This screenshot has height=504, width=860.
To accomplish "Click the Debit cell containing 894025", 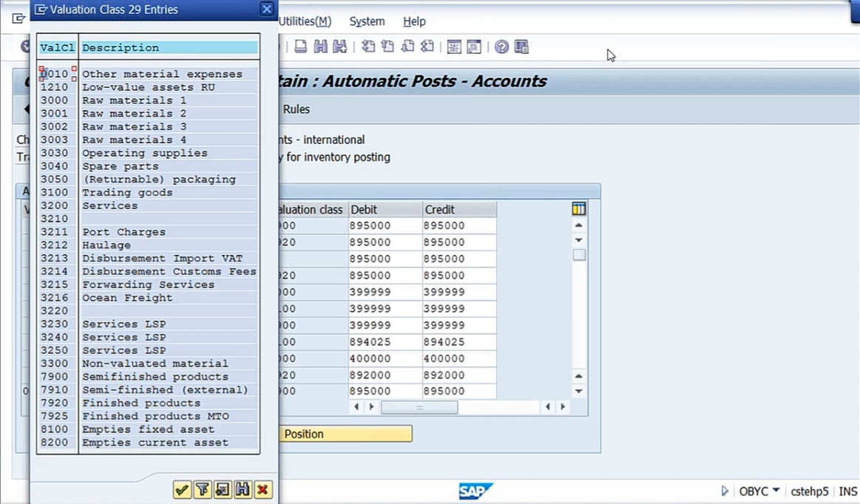I will [x=385, y=341].
